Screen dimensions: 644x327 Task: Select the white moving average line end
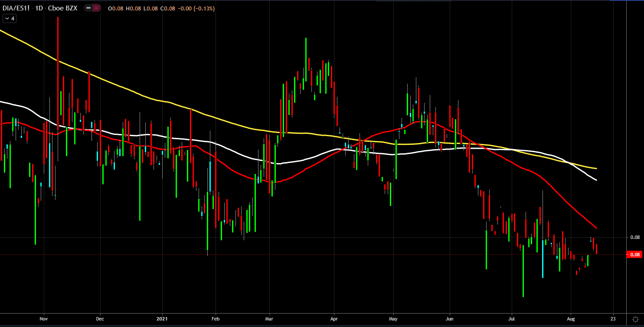(x=596, y=180)
